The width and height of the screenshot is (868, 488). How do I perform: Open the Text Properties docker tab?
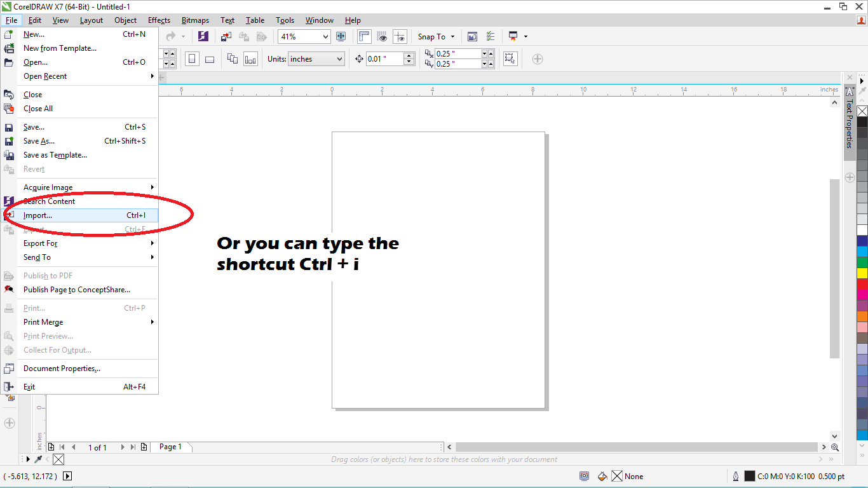tap(850, 127)
